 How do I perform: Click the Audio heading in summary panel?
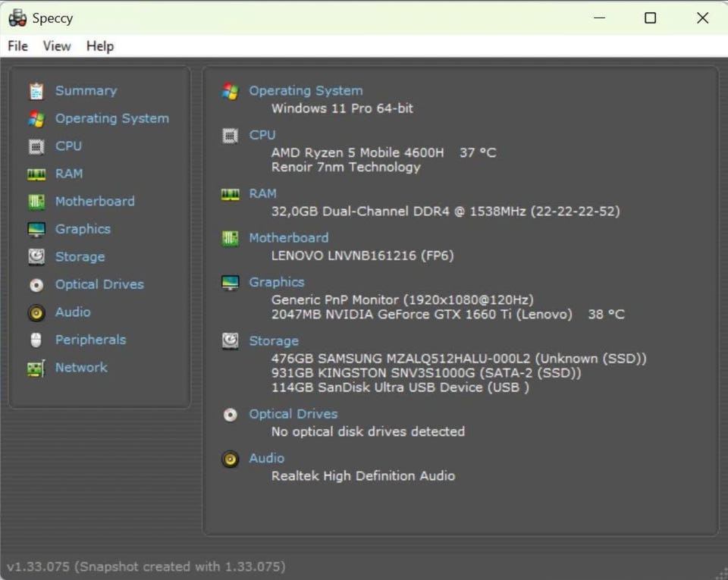(266, 458)
